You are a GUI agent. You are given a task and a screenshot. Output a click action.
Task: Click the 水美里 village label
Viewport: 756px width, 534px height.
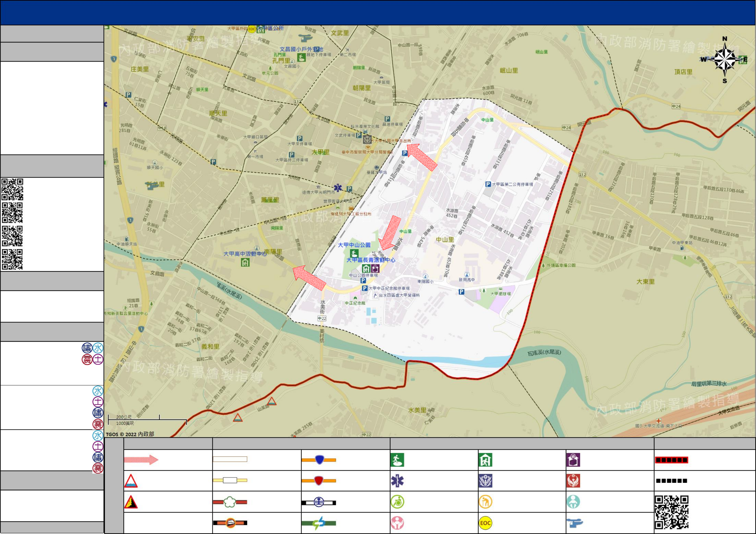point(417,410)
